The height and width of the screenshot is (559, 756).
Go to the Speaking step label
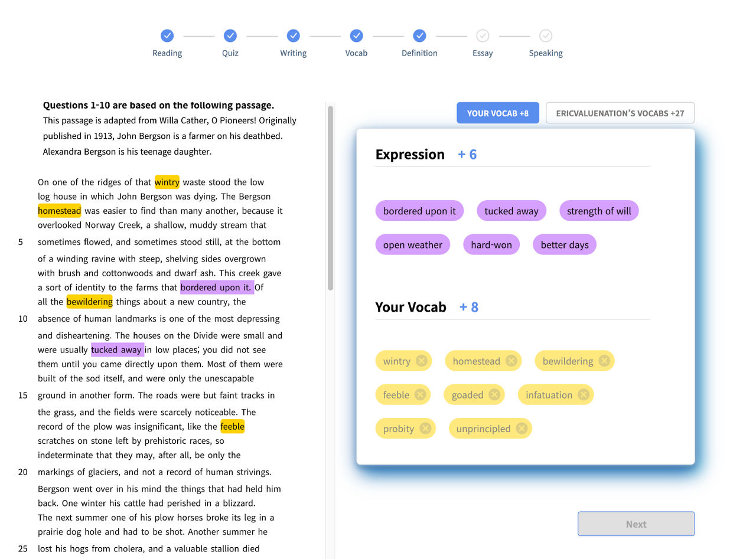(546, 53)
